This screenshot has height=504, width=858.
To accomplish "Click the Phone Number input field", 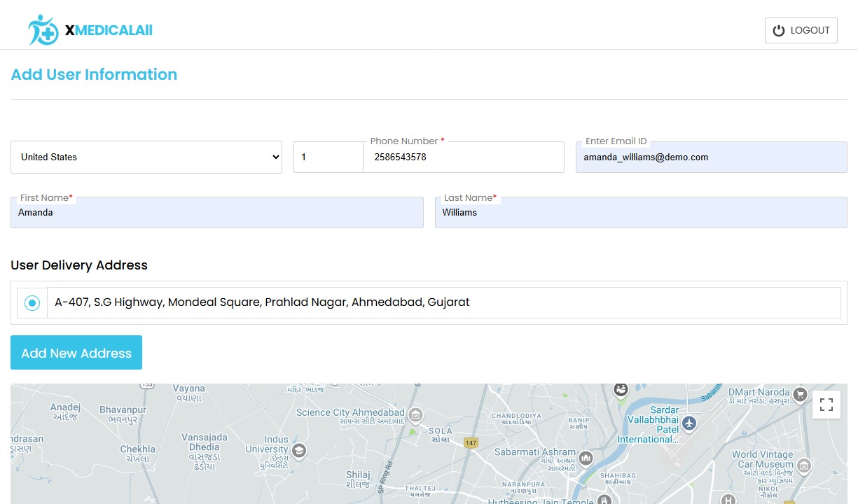I will [x=464, y=157].
